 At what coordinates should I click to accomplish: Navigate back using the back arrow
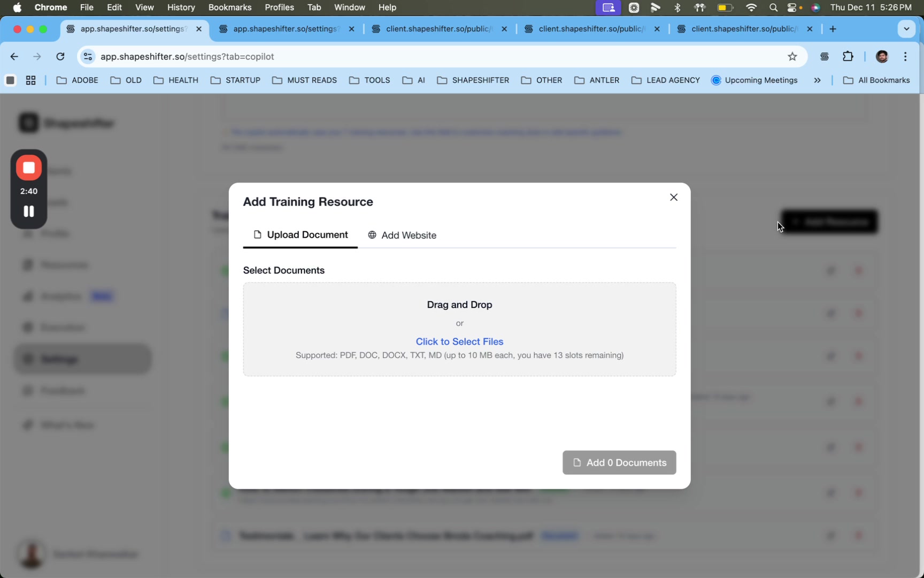coord(13,56)
